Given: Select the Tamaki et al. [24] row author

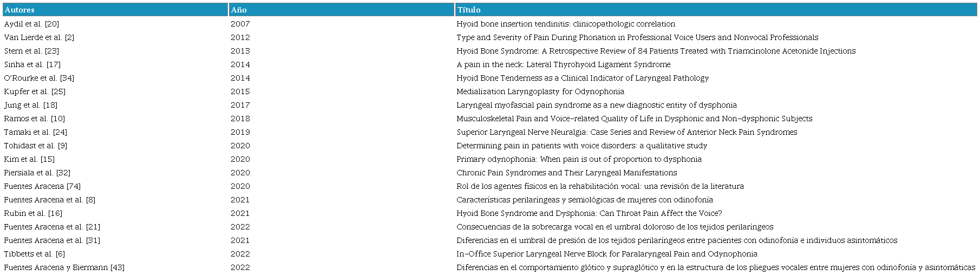Looking at the screenshot, I should (36, 132).
